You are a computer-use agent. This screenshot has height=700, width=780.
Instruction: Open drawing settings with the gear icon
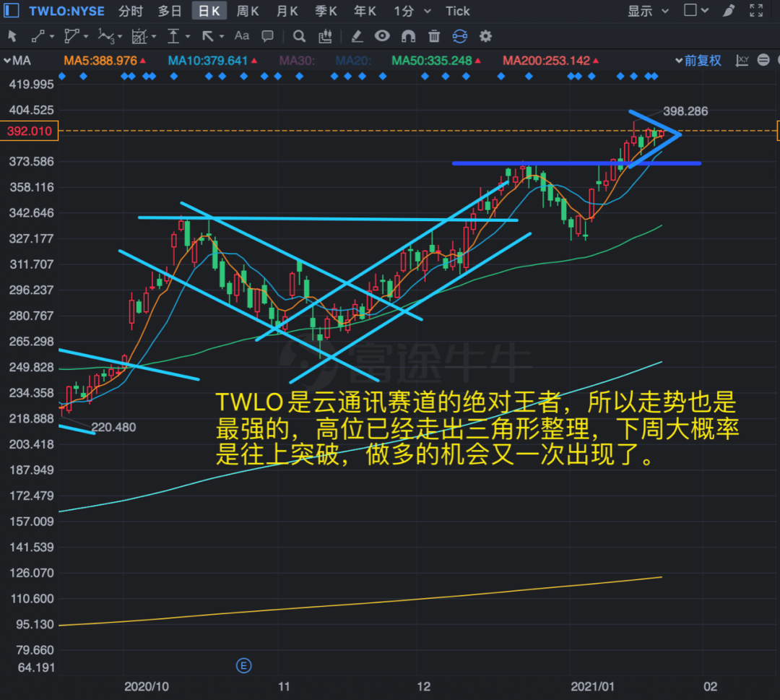point(485,36)
